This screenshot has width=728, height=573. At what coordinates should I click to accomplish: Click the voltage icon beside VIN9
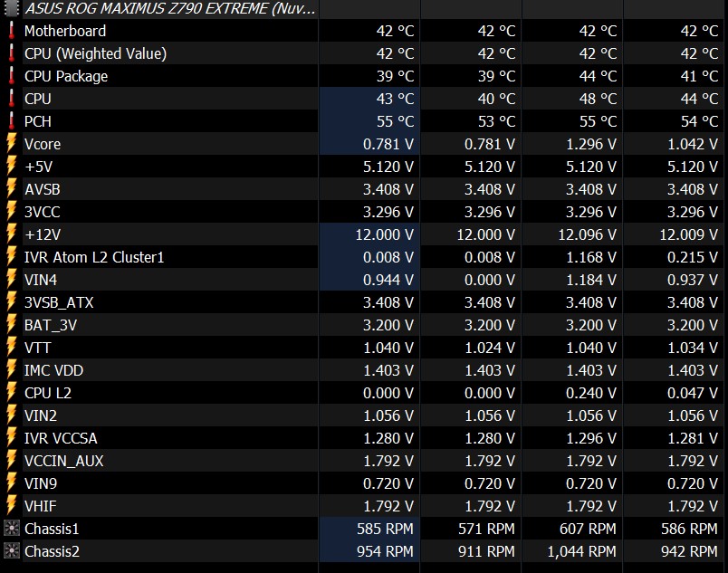click(12, 483)
